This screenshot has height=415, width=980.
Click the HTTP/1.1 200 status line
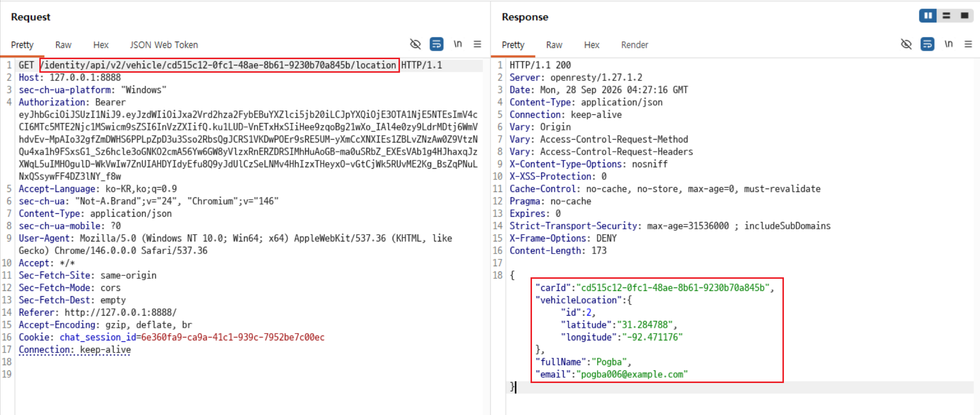click(540, 65)
